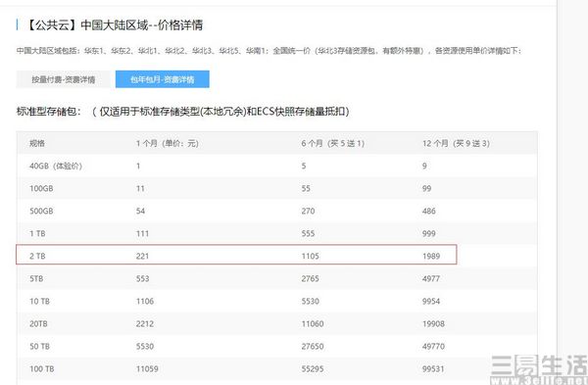Click the 19908 twelve-month price value
Viewport: 588px width, 385px height.
433,323
